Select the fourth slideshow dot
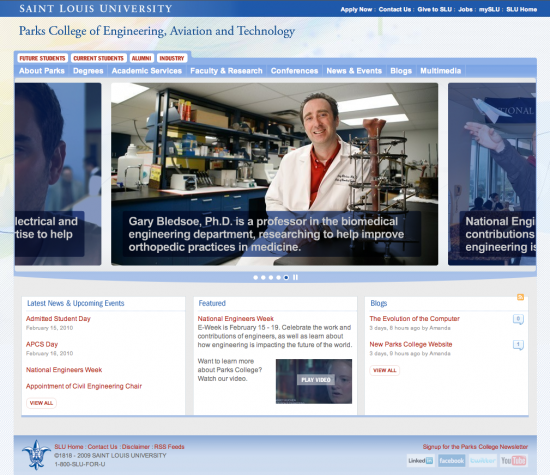The width and height of the screenshot is (550, 475). click(x=279, y=277)
